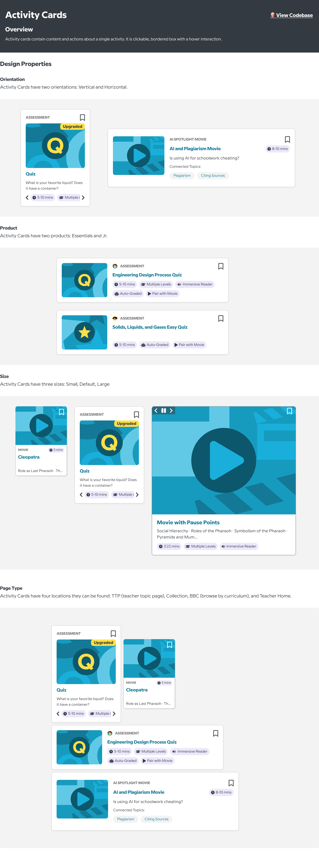Click the Essentials avatar icon in the Product section
The height and width of the screenshot is (868, 319).
pos(115,266)
